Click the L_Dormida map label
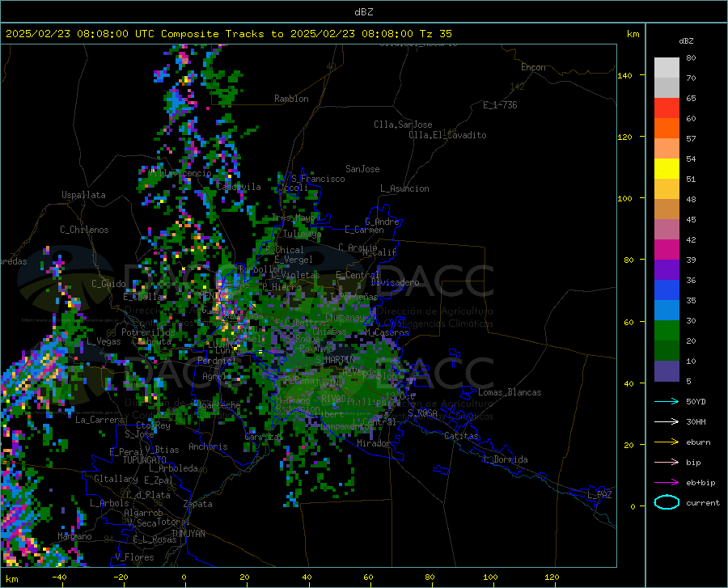Screen dimensions: 728x588 [x=505, y=459]
